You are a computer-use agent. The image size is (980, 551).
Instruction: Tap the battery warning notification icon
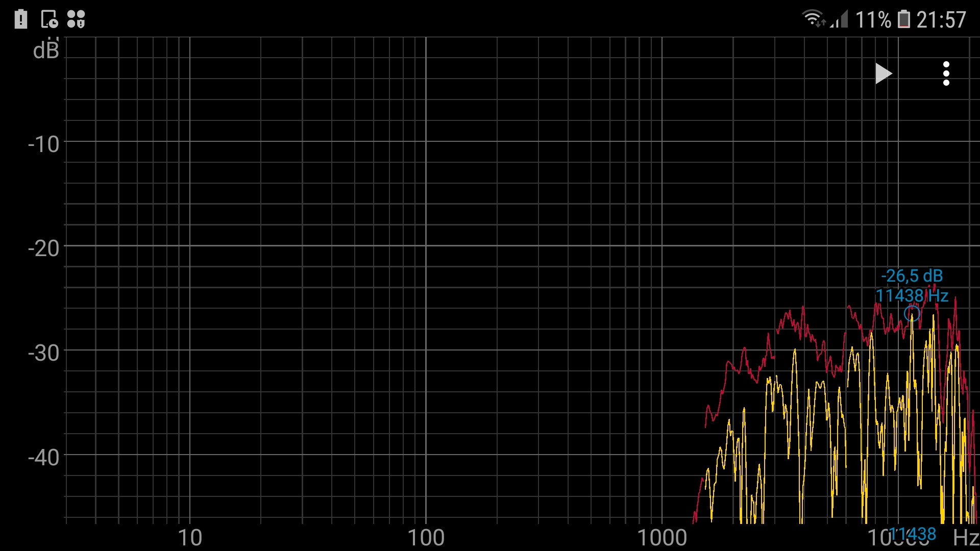pos(20,19)
